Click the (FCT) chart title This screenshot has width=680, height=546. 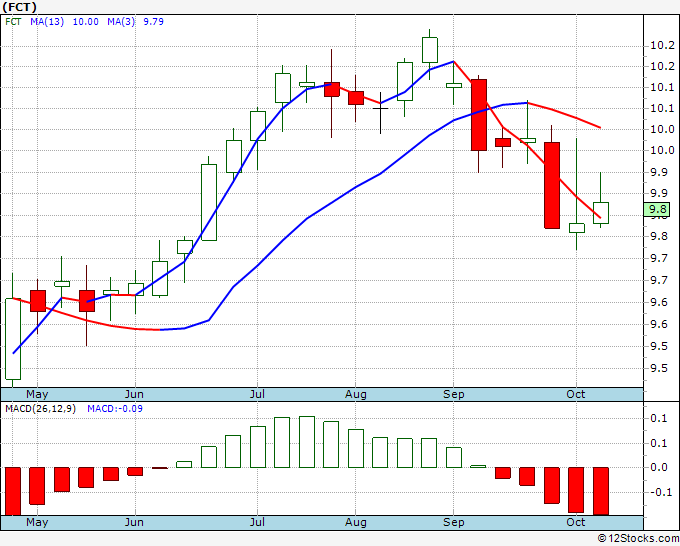[x=19, y=7]
